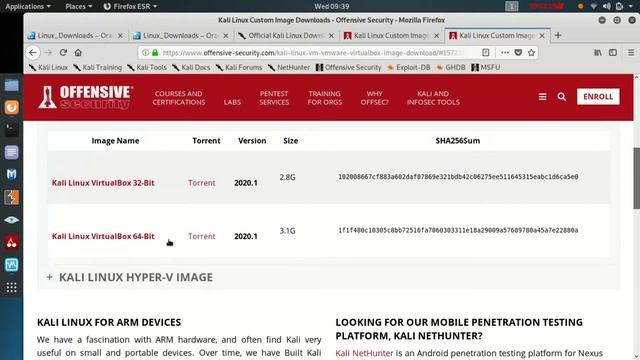Viewport: 640px width, 360px height.
Task: Launch the orange lightning dock icon
Action: pyautogui.click(x=11, y=198)
